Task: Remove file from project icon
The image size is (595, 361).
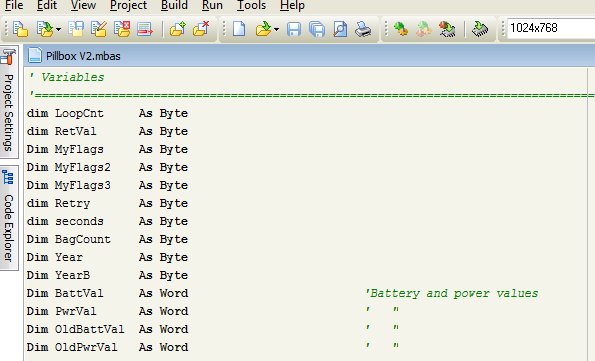Action: point(201,29)
